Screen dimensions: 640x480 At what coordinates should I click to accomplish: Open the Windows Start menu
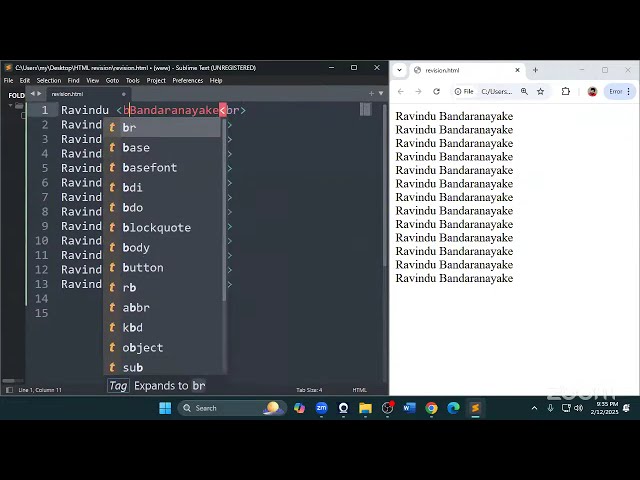point(165,408)
